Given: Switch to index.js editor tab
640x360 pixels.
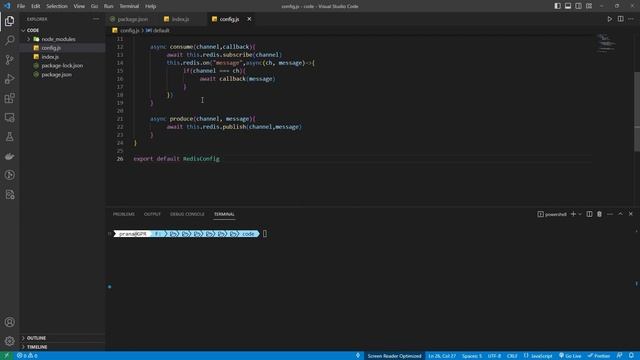Looking at the screenshot, I should pos(180,19).
